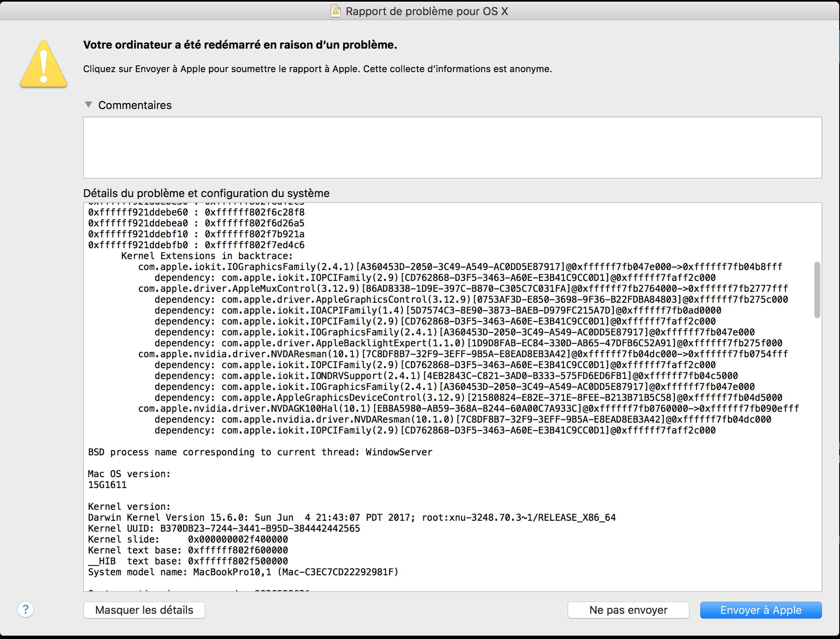Click the details pane vertical scrollbar thumb
This screenshot has width=840, height=639.
pyautogui.click(x=817, y=290)
